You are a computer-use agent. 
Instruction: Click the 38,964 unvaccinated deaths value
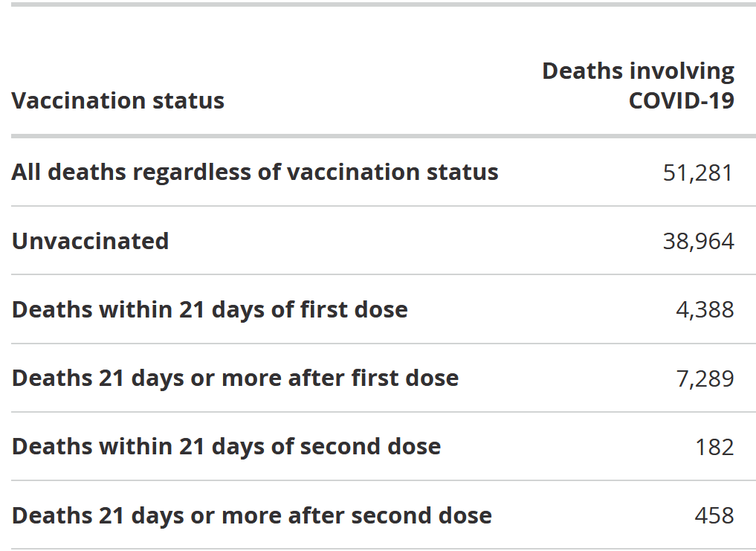point(698,241)
